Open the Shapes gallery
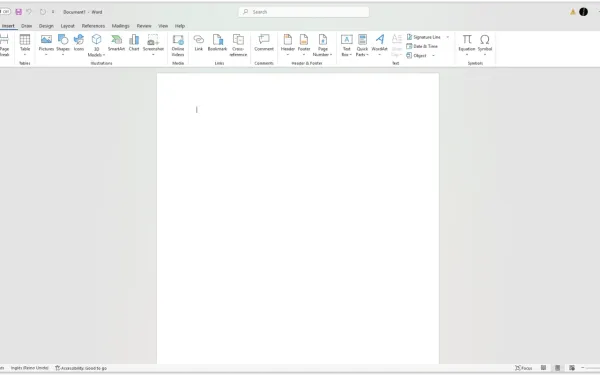The width and height of the screenshot is (600, 375). point(63,45)
